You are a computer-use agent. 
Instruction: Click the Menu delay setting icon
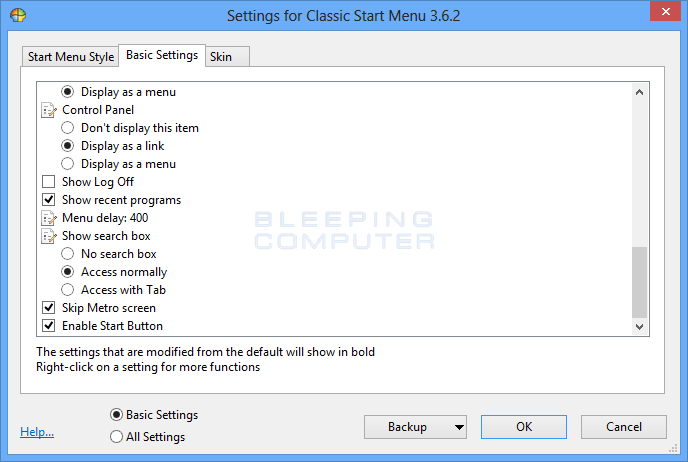49,218
